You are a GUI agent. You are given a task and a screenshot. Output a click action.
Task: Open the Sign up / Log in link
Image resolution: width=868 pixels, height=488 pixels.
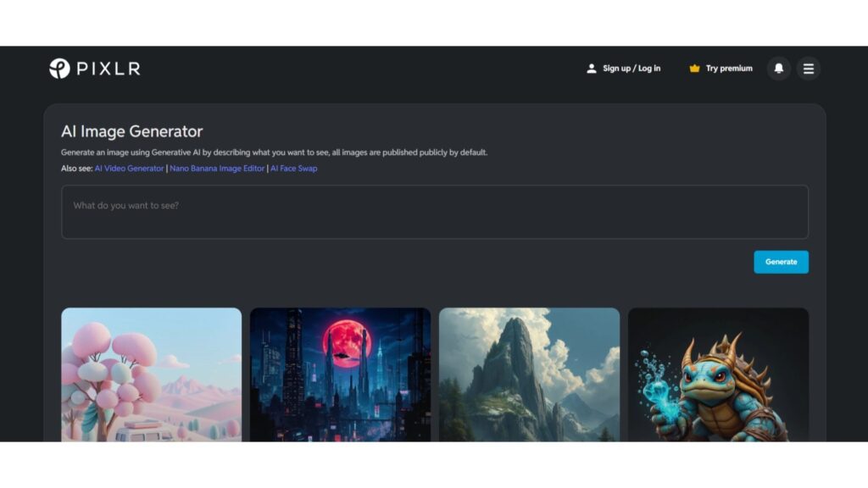coord(632,69)
